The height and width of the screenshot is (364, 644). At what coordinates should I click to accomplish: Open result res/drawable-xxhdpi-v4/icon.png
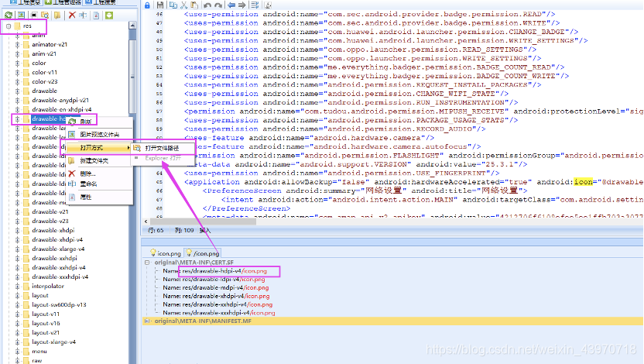click(x=218, y=304)
